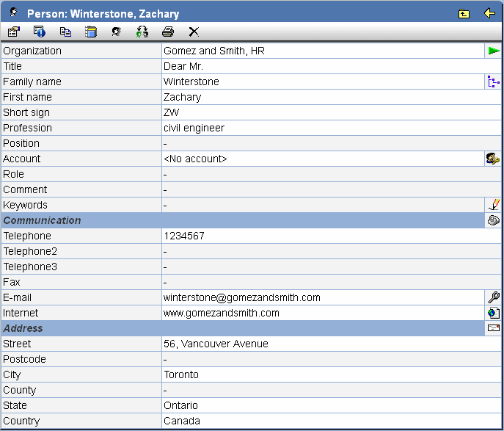The height and width of the screenshot is (431, 504).
Task: Open parent folder icon in title bar
Action: point(464,13)
